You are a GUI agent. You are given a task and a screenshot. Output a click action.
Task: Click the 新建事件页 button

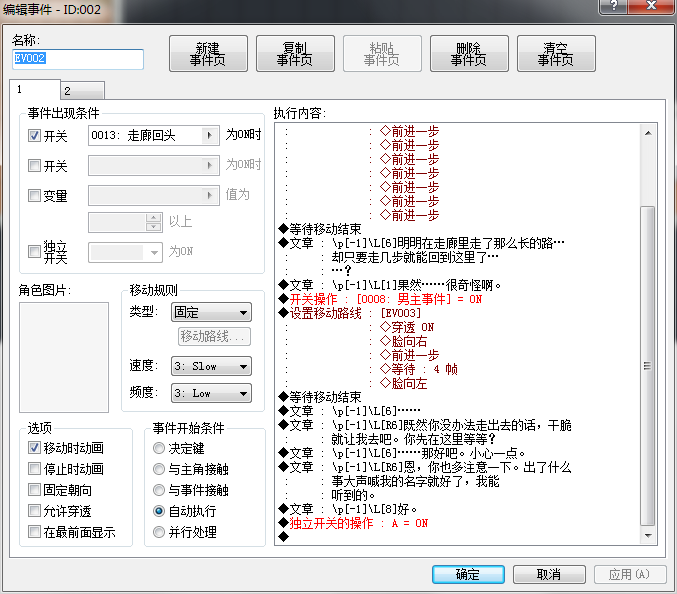208,54
